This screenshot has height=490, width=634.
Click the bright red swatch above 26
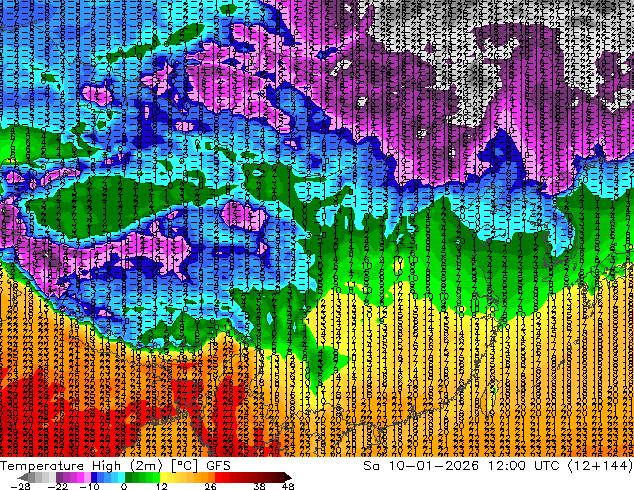(x=218, y=477)
